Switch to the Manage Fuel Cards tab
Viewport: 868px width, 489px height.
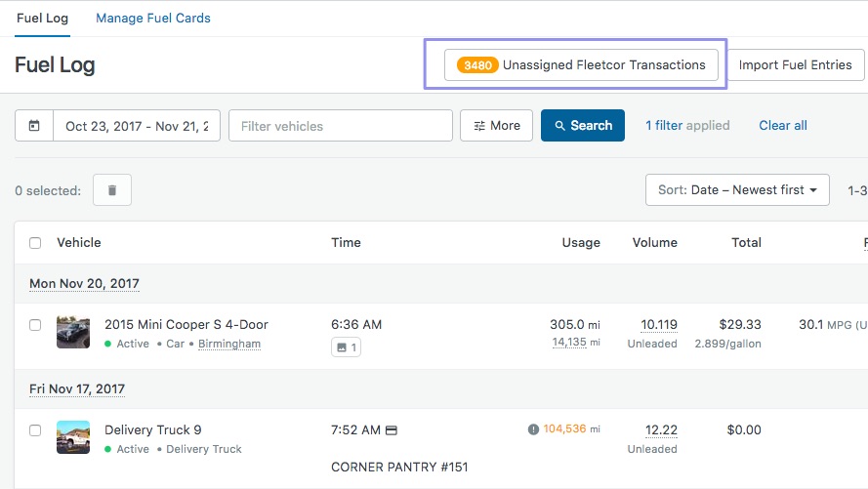(153, 19)
